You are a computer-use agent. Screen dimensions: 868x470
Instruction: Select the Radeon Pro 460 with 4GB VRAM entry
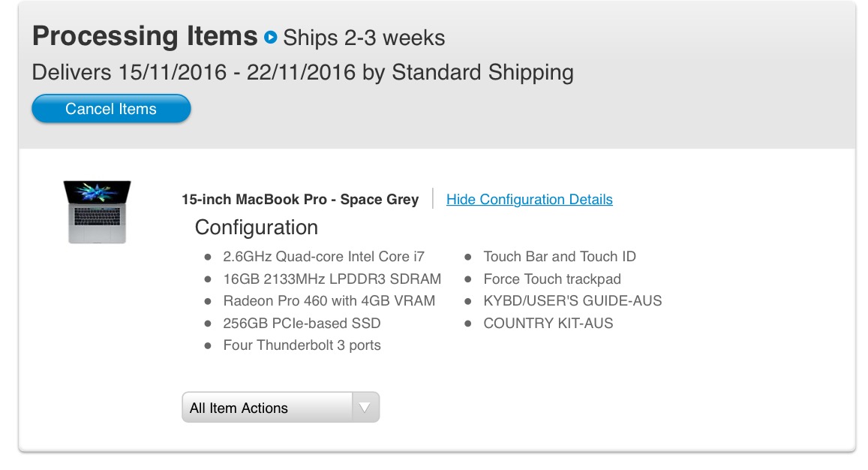(329, 301)
